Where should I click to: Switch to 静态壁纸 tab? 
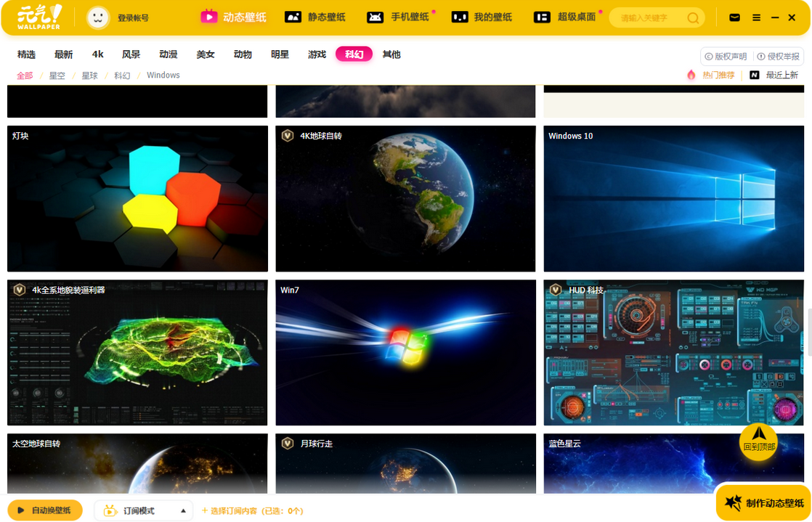[315, 17]
